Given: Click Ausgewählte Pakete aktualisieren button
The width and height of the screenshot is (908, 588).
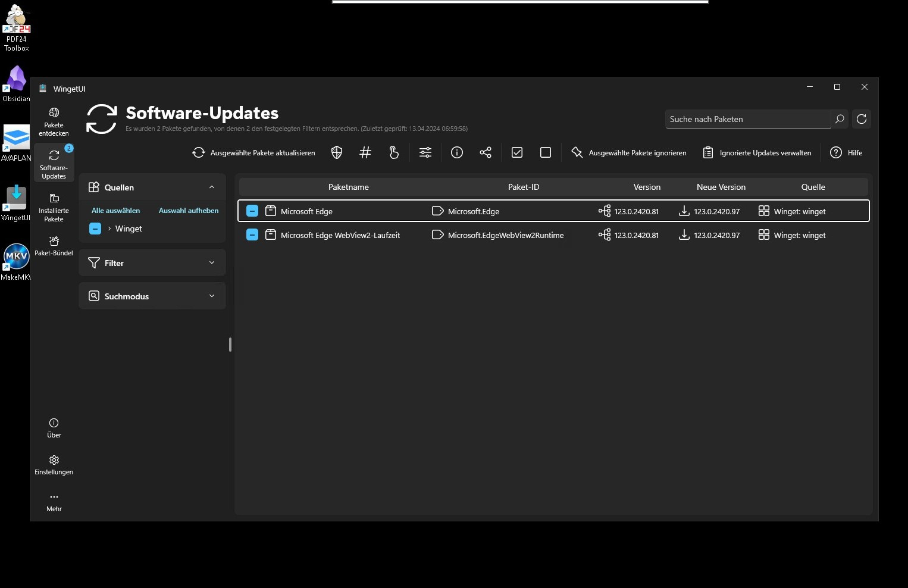Looking at the screenshot, I should [x=253, y=153].
